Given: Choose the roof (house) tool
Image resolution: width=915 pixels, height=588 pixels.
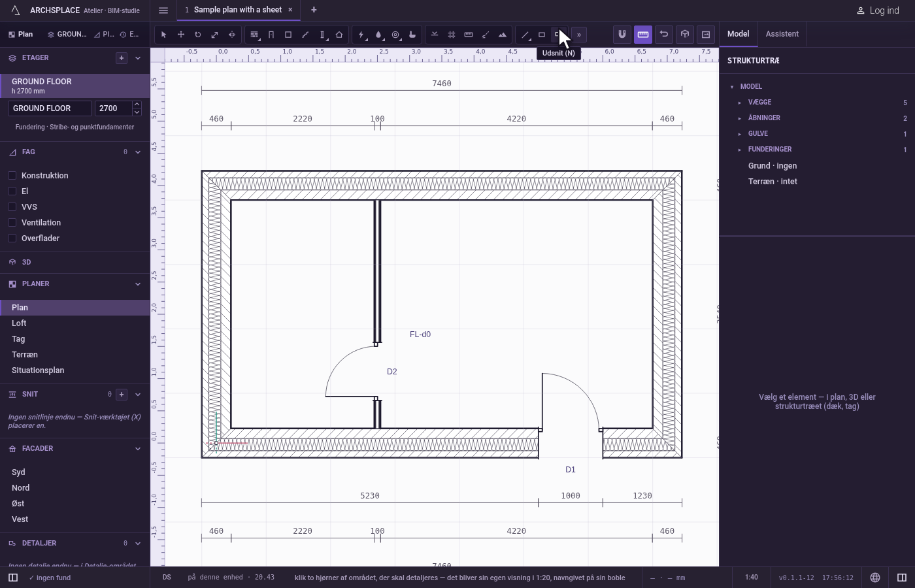Looking at the screenshot, I should click(x=339, y=35).
